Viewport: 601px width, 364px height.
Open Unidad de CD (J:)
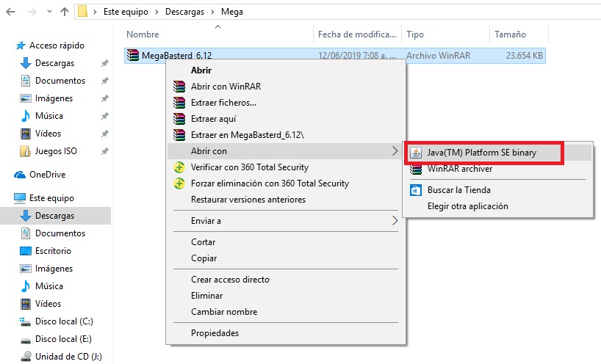(x=68, y=357)
